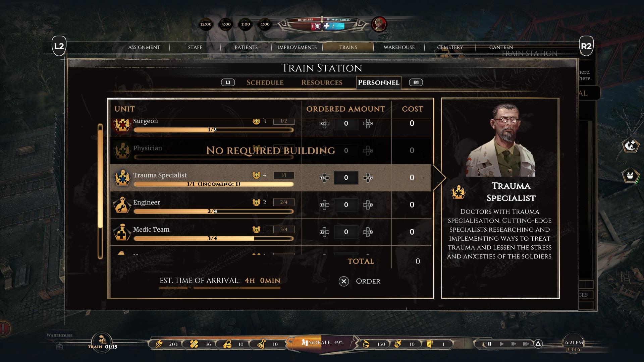The width and height of the screenshot is (644, 362).
Task: Increase the Trauma Specialist ordered amount
Action: [368, 178]
